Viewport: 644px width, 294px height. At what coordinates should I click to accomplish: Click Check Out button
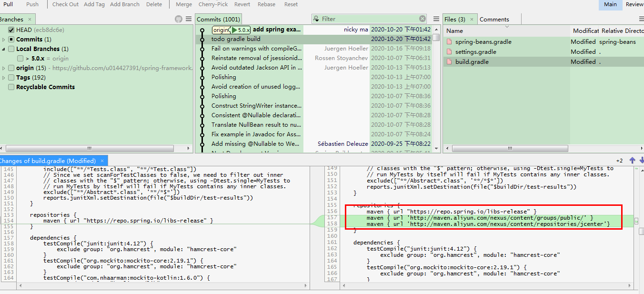click(65, 4)
